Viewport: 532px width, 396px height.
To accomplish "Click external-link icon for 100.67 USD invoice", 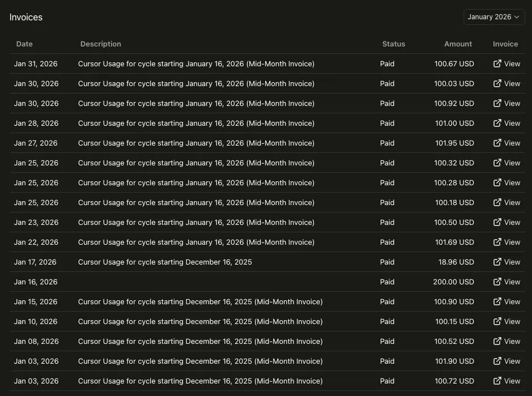I will pos(497,63).
